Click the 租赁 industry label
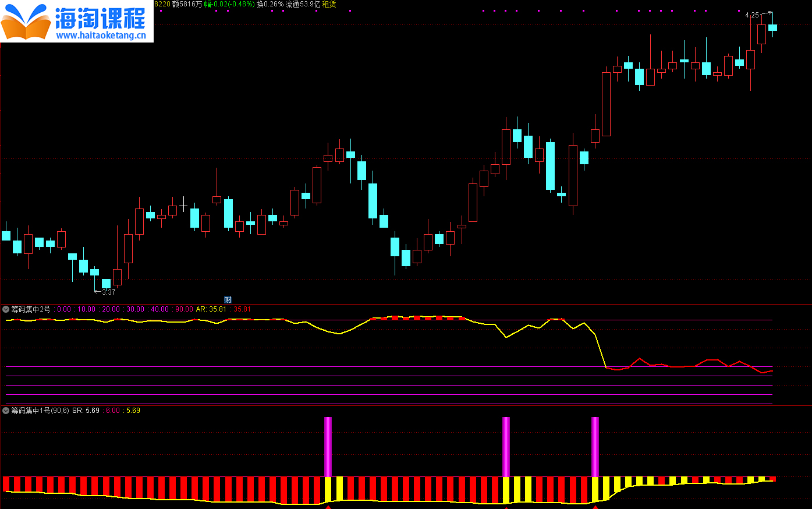Viewport: 812px width, 509px height. coord(329,4)
